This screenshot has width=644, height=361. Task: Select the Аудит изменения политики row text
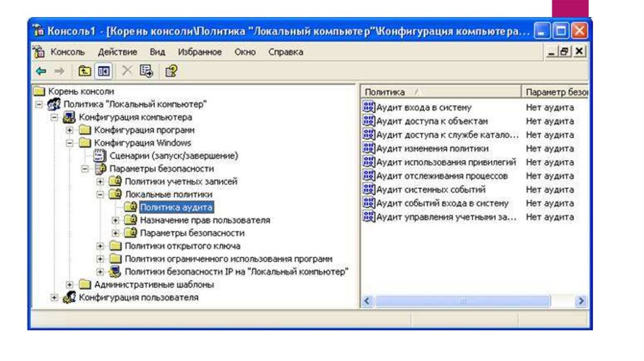tap(433, 148)
